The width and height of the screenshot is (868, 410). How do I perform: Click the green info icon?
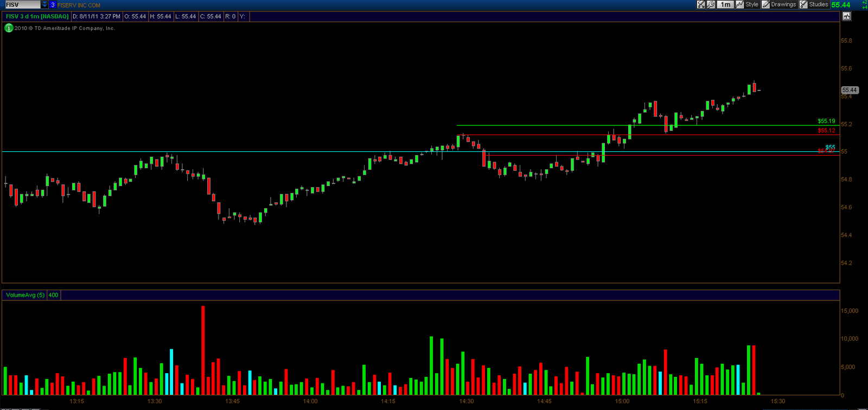(x=9, y=28)
